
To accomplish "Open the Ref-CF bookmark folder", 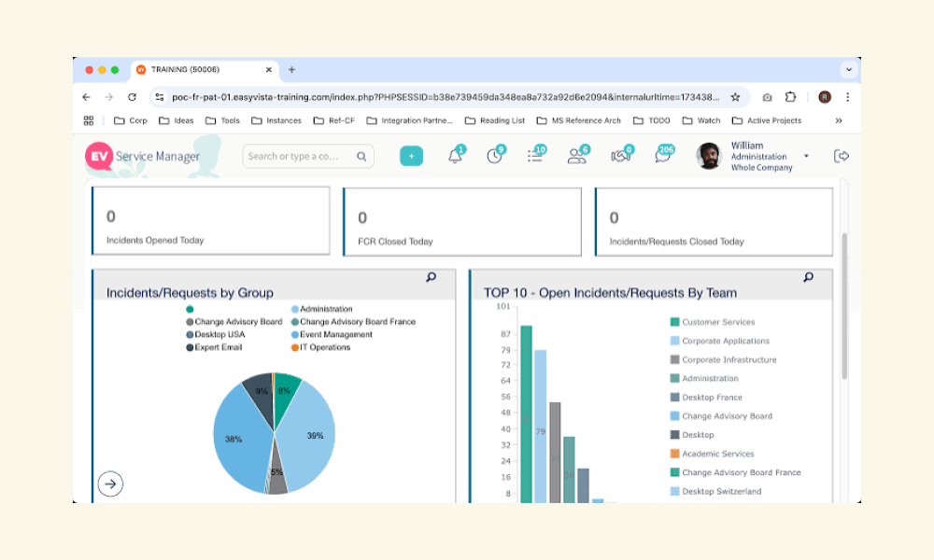I will (x=334, y=120).
